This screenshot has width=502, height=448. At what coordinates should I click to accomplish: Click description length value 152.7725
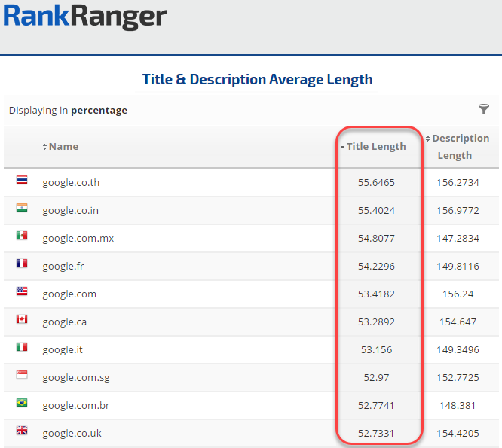pyautogui.click(x=458, y=377)
